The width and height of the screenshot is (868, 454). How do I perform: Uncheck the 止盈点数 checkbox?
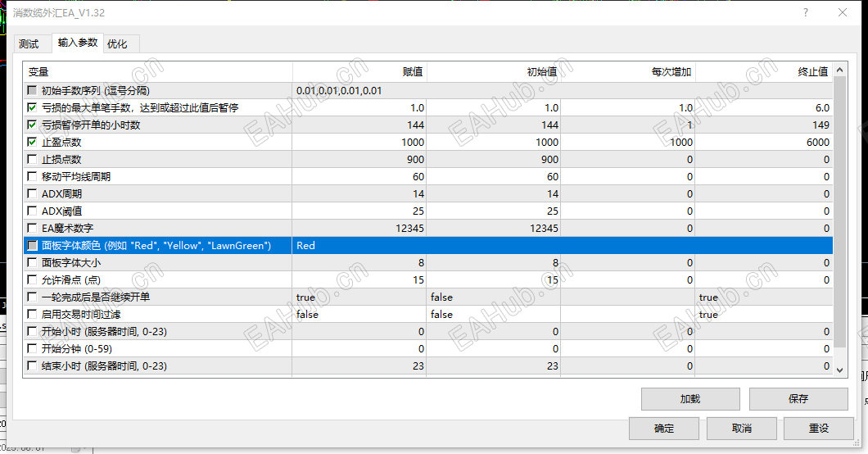click(x=32, y=142)
